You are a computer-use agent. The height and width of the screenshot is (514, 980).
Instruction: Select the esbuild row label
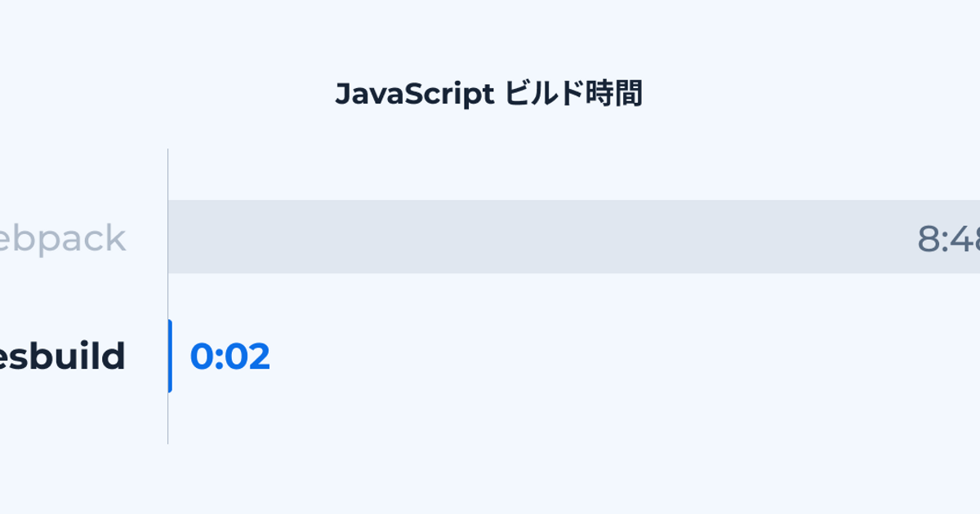coord(63,357)
